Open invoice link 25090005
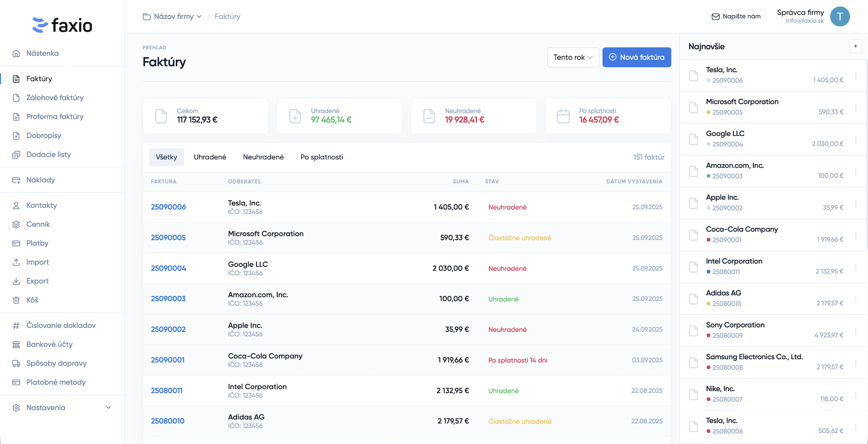The image size is (868, 444). pyautogui.click(x=168, y=238)
